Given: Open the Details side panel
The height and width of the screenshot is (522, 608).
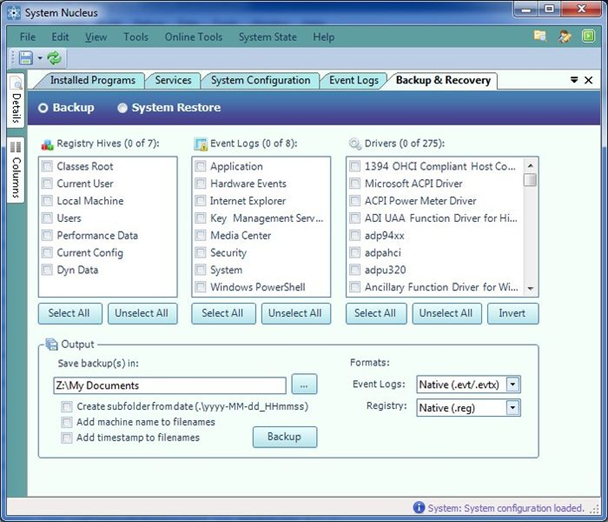Looking at the screenshot, I should pos(16,102).
